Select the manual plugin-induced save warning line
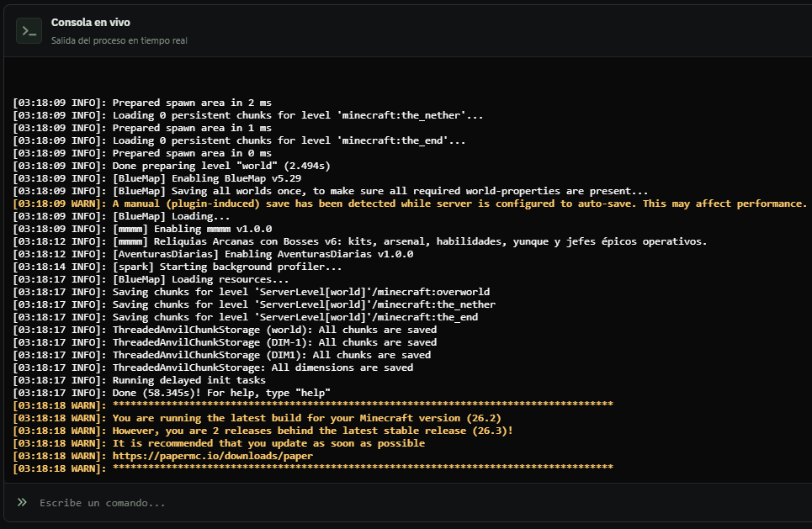 point(410,204)
